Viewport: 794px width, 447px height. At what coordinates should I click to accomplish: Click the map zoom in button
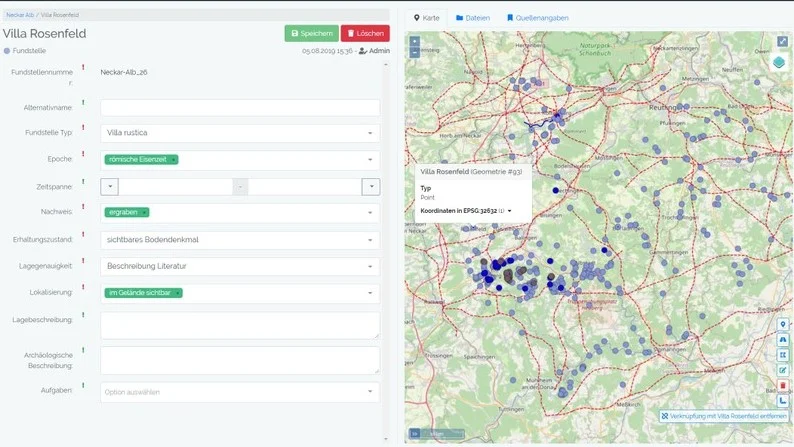click(x=414, y=42)
